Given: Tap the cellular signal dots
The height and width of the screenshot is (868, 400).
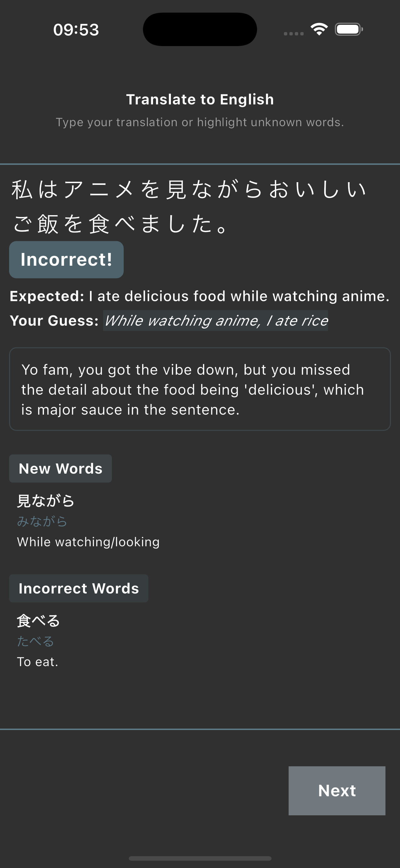Looking at the screenshot, I should coord(292,33).
